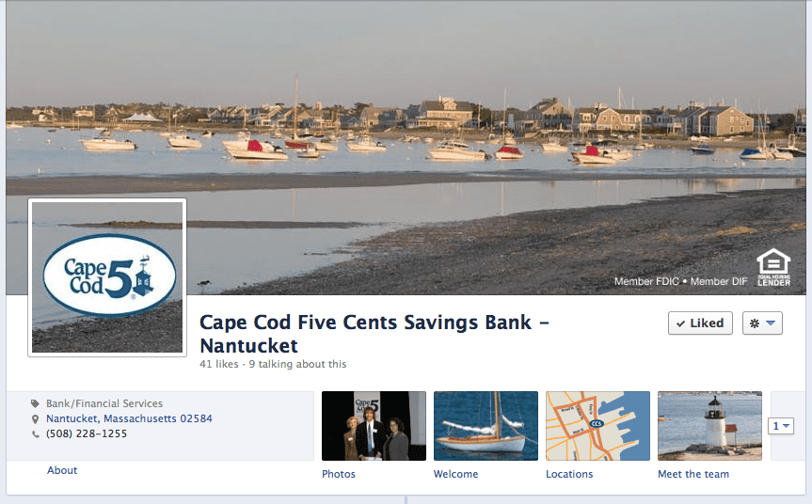Click the phone icon beside the number
Image resolution: width=812 pixels, height=504 pixels.
[x=35, y=434]
